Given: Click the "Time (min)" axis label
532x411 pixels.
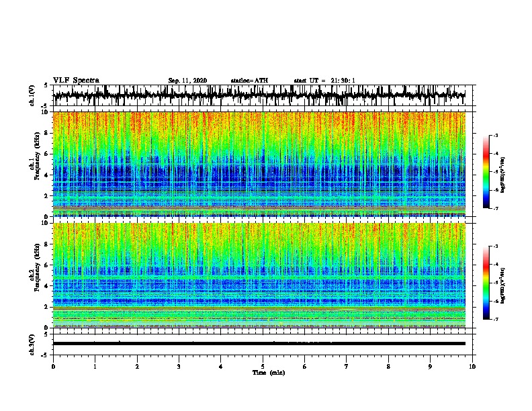Looking at the screenshot, I should click(x=269, y=373).
